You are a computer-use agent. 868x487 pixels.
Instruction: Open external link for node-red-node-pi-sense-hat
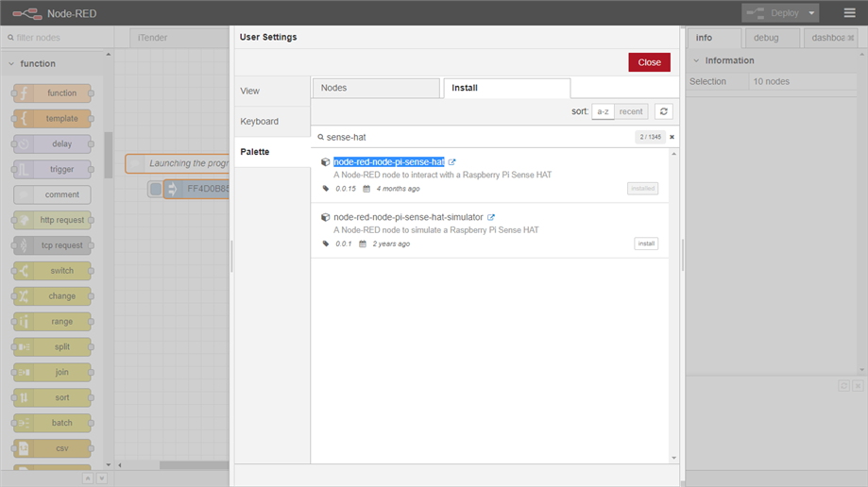pos(452,162)
